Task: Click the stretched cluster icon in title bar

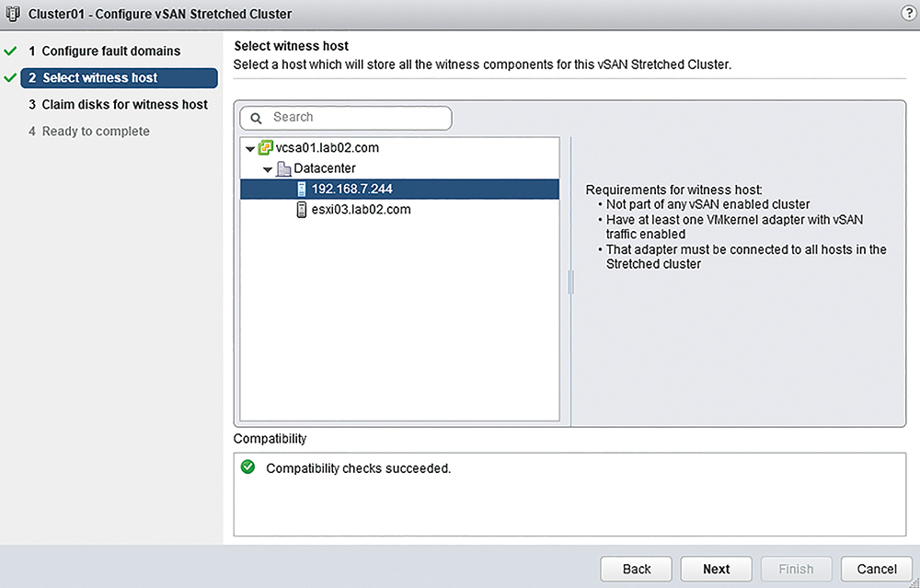Action: tap(12, 14)
